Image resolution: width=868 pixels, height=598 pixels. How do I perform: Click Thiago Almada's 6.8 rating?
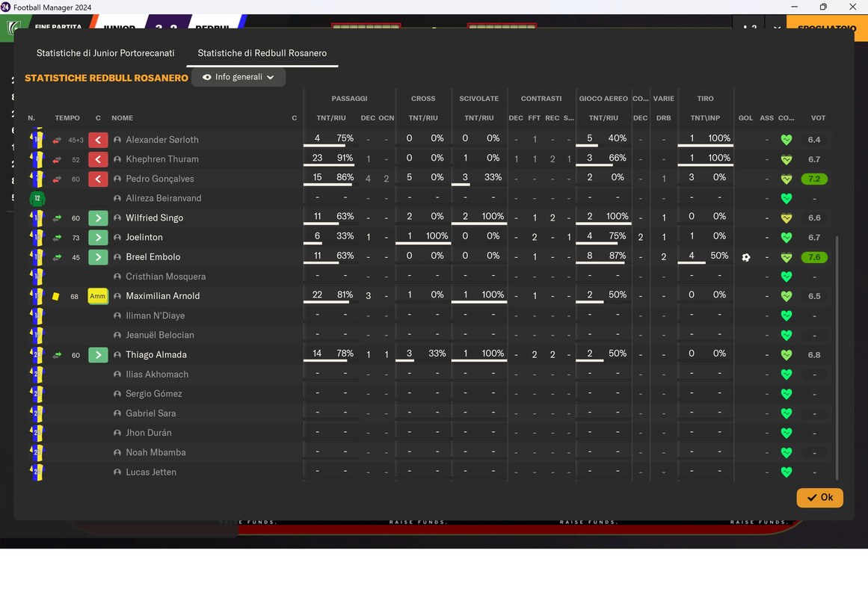pyautogui.click(x=813, y=355)
